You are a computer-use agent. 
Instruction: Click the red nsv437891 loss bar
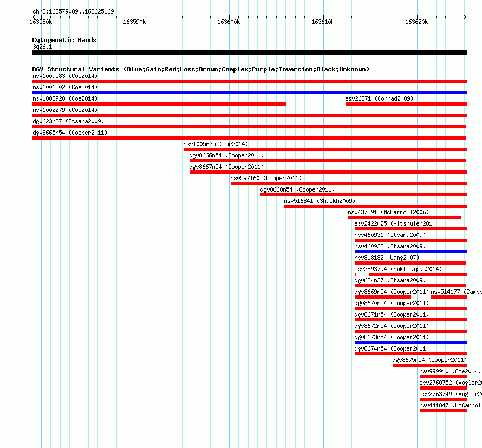pyautogui.click(x=405, y=218)
